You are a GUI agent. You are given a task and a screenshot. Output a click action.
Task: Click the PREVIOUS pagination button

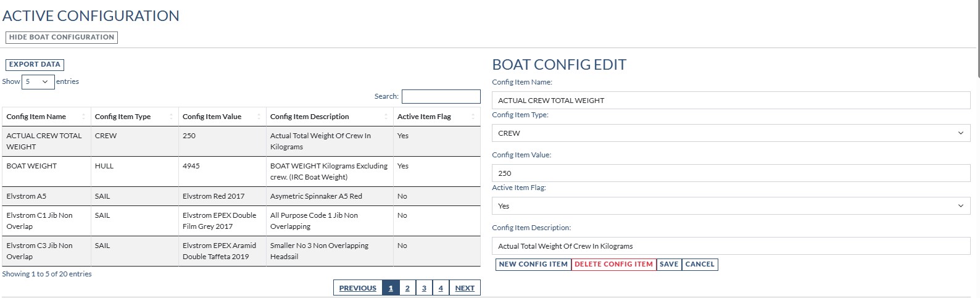click(x=357, y=288)
